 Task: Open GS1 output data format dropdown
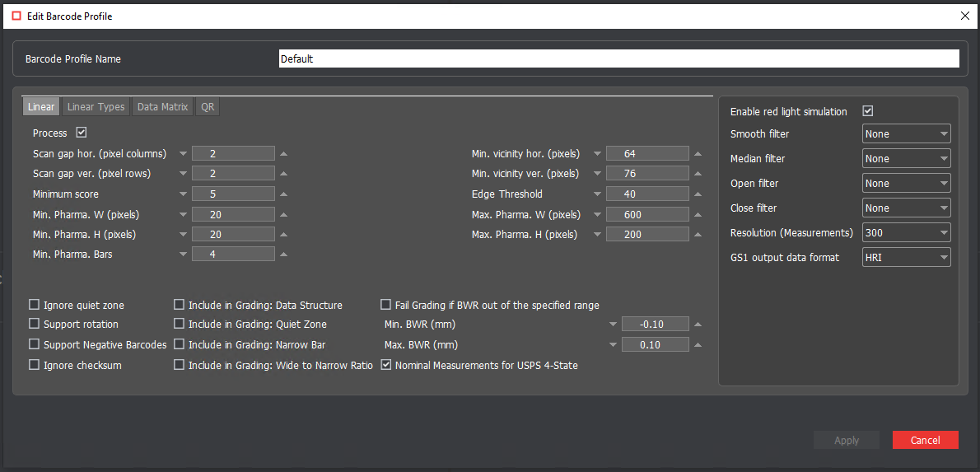click(x=906, y=257)
